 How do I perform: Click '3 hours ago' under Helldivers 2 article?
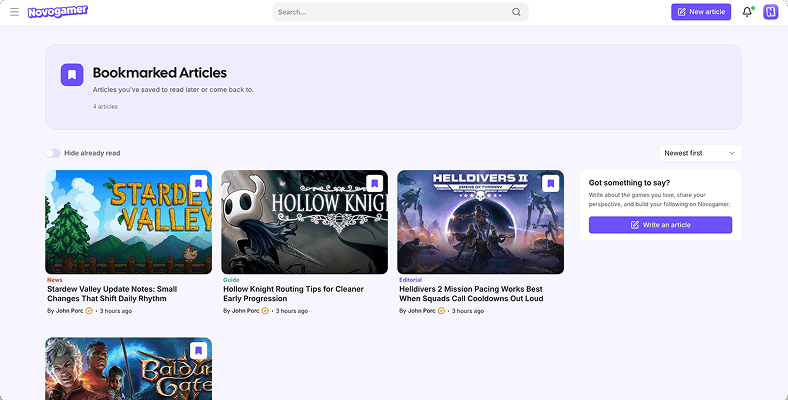coord(468,311)
